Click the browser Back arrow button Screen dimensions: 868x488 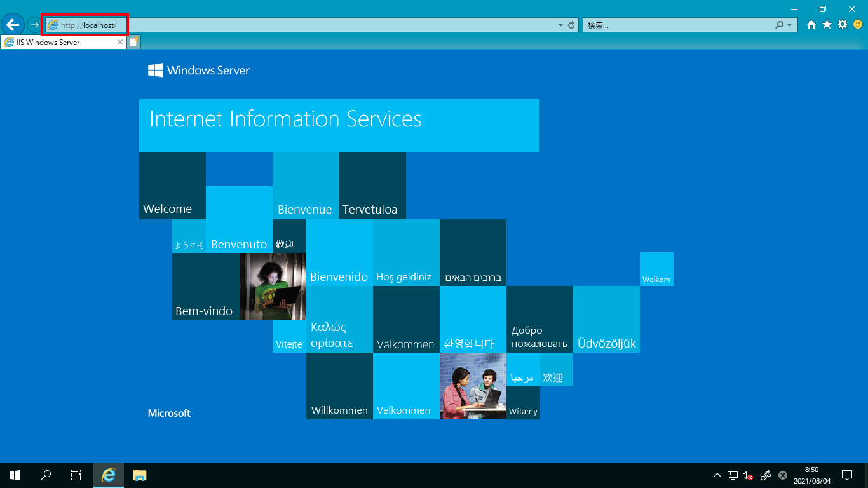(13, 25)
